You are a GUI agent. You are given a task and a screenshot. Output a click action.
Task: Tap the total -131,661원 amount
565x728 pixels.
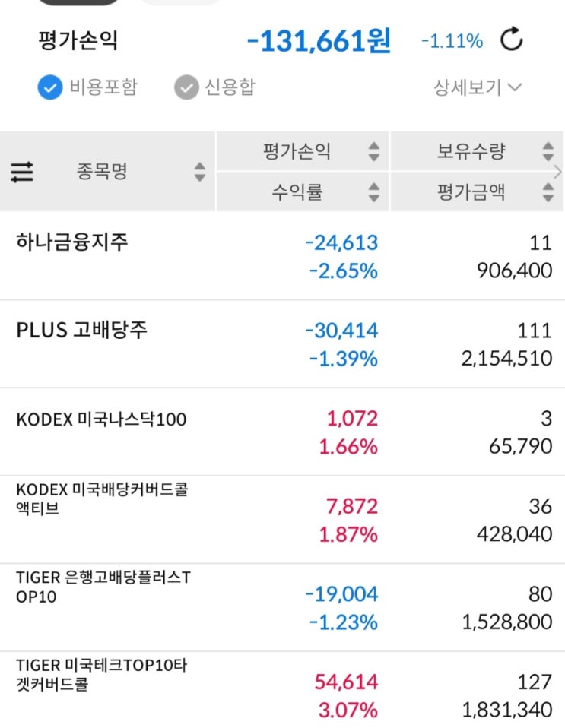[x=319, y=41]
